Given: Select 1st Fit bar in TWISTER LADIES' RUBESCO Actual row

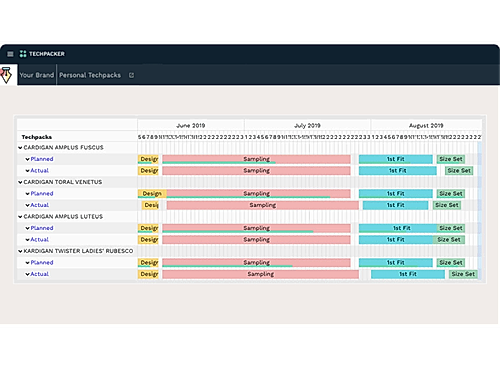Looking at the screenshot, I should tap(408, 274).
